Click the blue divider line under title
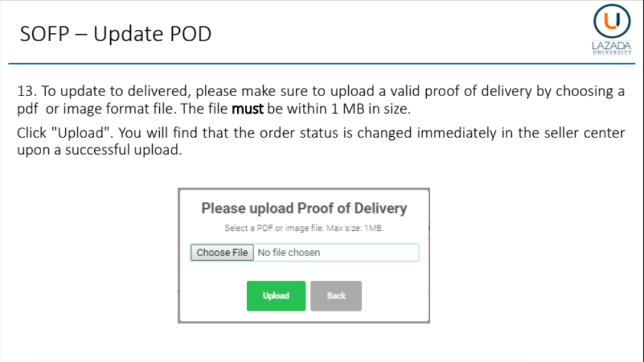Viewport: 644px width, 362px height. (x=322, y=64)
